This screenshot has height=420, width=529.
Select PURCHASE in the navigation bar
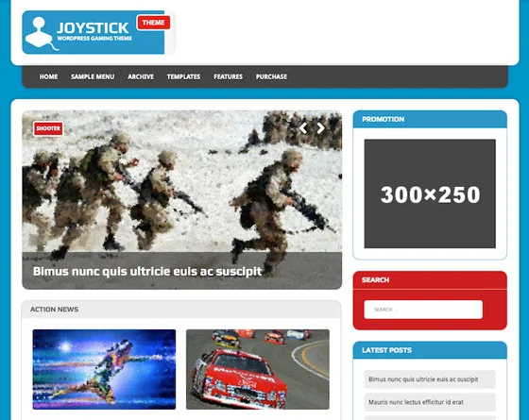click(x=271, y=76)
